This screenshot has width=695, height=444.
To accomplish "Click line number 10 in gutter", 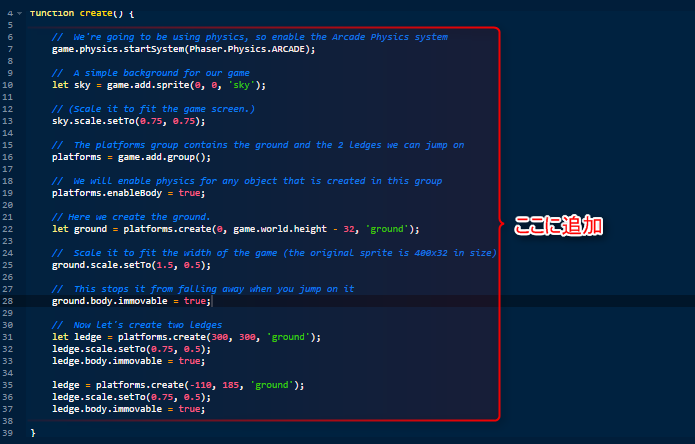I will 8,85.
